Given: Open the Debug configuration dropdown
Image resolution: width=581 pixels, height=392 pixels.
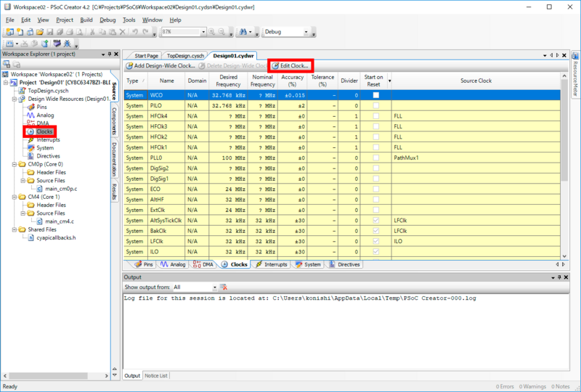Looking at the screenshot, I should 306,32.
